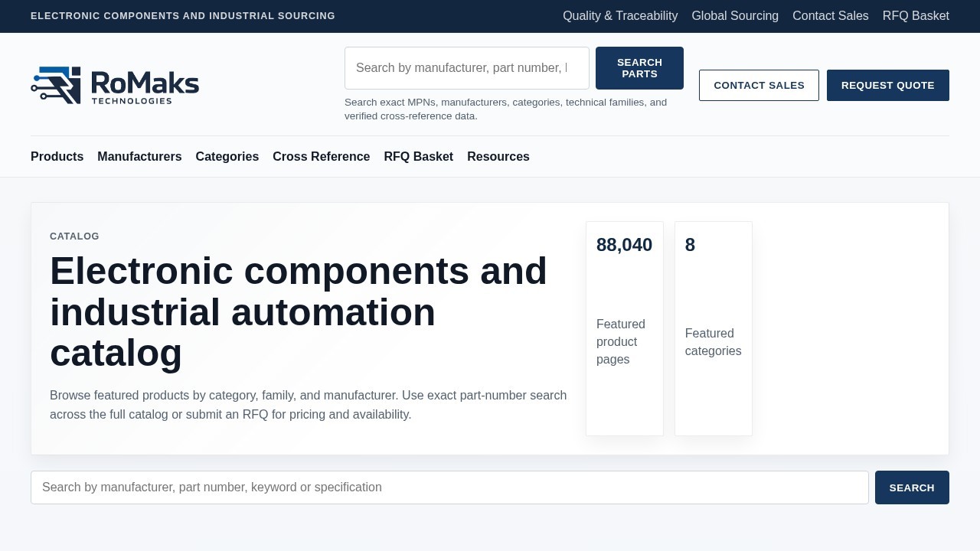Open Global Sourcing link
Image resolution: width=980 pixels, height=551 pixels.
point(735,16)
